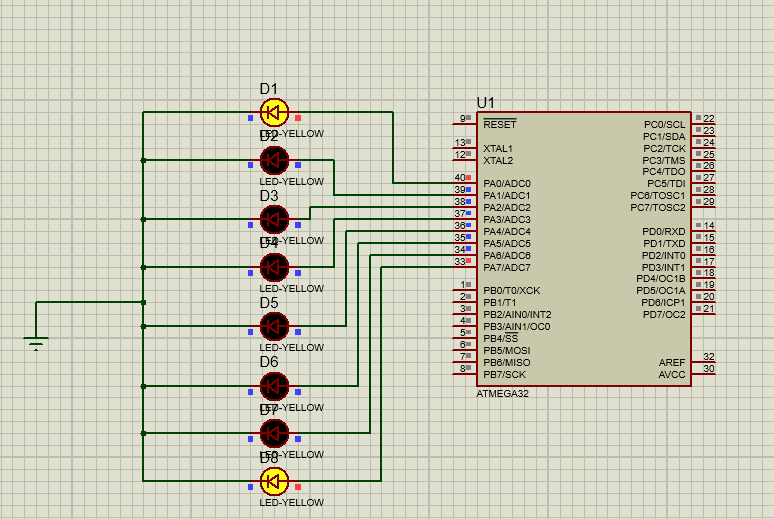Click the PD1/TXD pin label
Screen dimensions: 774x519
tap(664, 243)
